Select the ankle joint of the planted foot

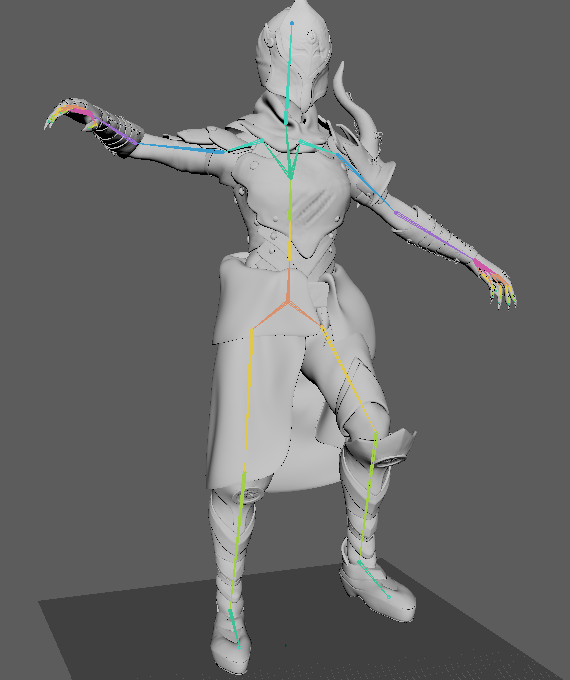230,611
